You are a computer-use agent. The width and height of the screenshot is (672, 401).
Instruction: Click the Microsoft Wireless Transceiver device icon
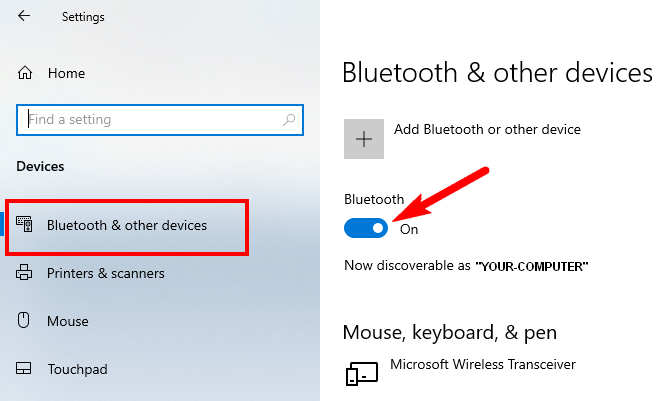click(x=362, y=373)
